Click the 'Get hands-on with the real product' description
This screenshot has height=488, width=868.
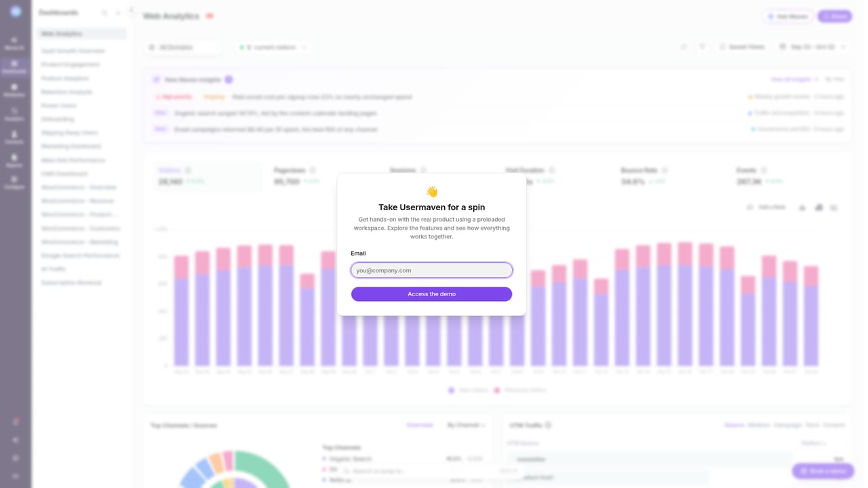431,228
